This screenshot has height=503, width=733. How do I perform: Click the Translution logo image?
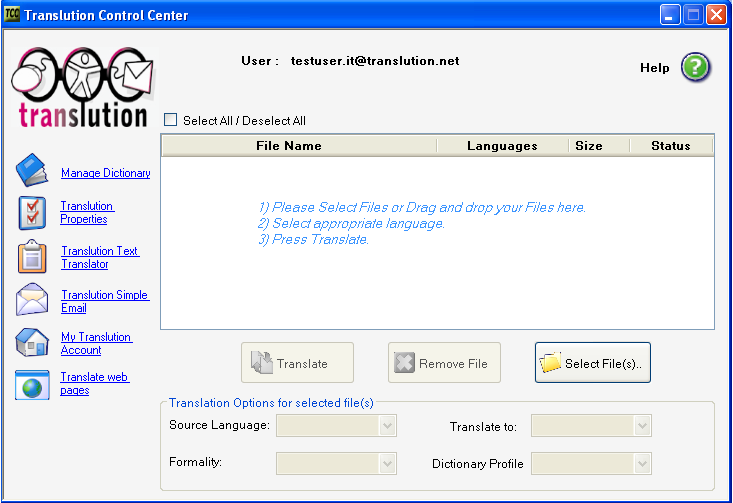click(84, 87)
